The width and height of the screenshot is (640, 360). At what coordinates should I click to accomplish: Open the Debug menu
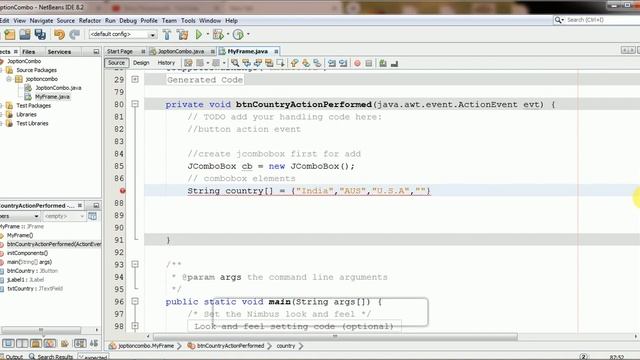click(x=128, y=20)
